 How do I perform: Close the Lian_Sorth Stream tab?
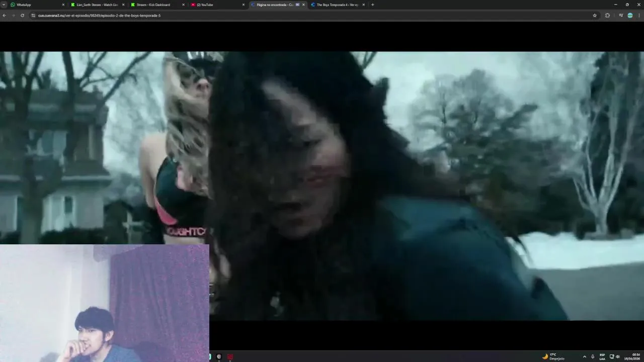pos(123,5)
